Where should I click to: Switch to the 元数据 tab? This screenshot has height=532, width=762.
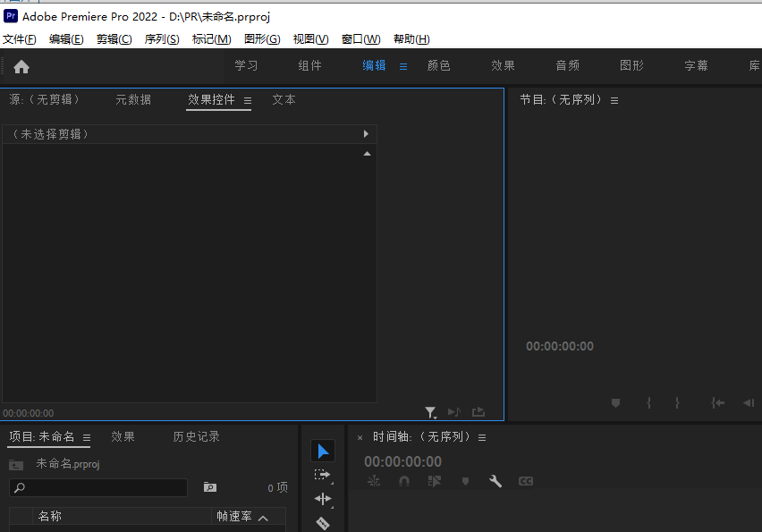133,99
